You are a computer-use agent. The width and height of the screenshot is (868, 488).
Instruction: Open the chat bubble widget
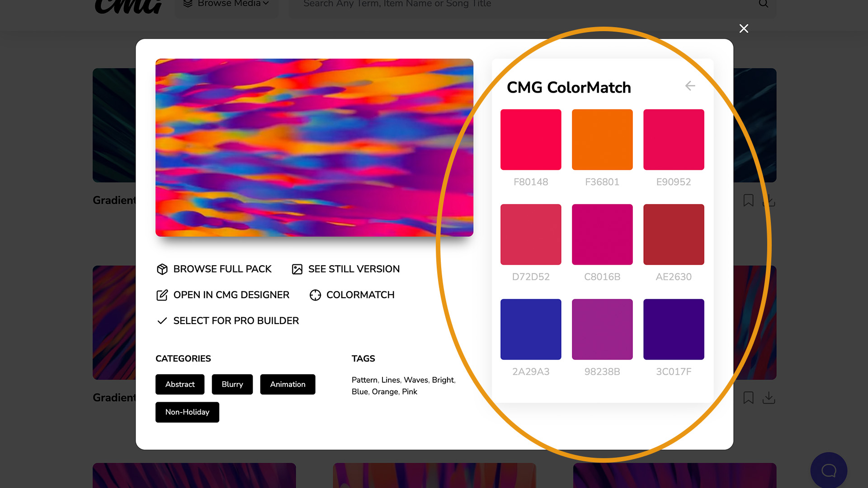pyautogui.click(x=829, y=470)
